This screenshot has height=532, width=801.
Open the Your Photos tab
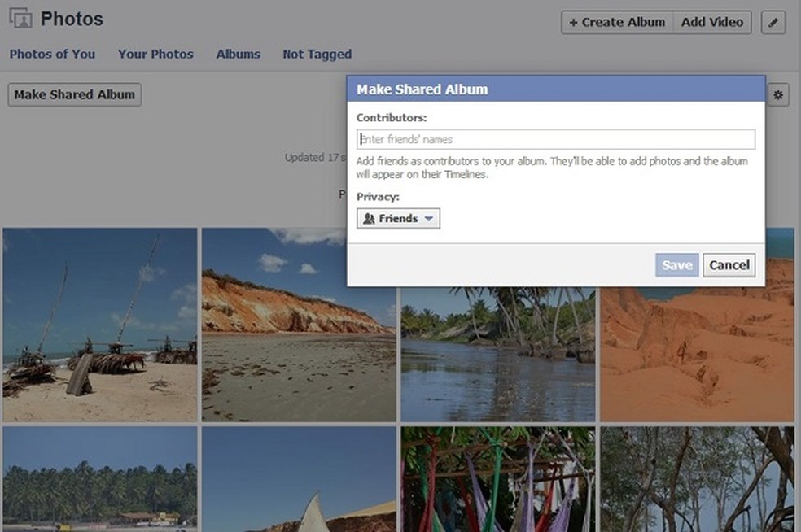pos(155,55)
